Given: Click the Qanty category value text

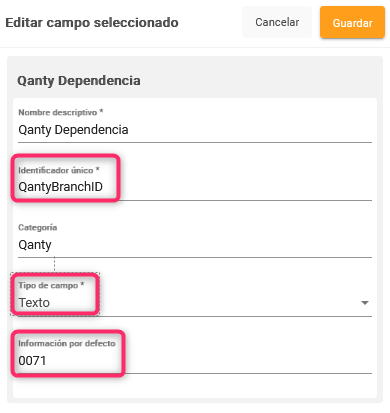Looking at the screenshot, I should coord(35,245).
